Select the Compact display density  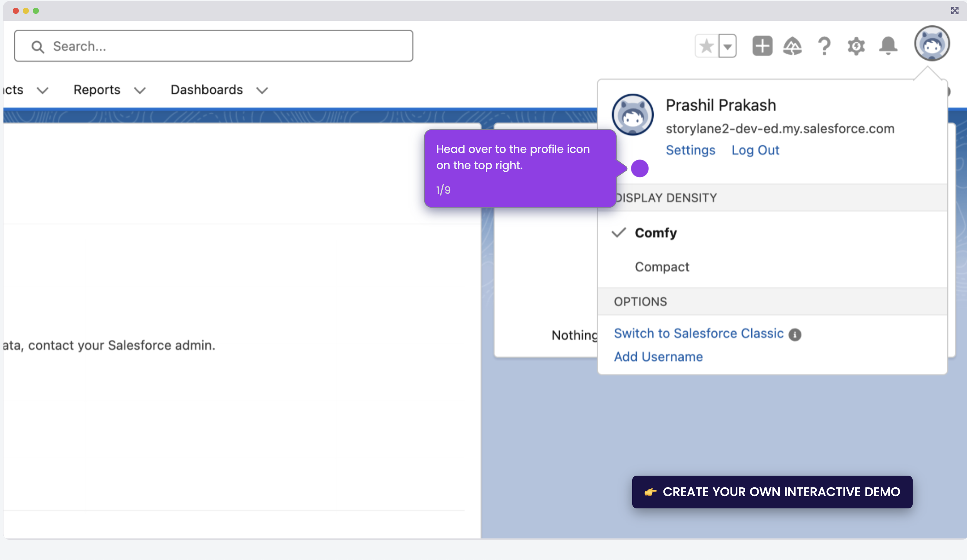(x=661, y=267)
